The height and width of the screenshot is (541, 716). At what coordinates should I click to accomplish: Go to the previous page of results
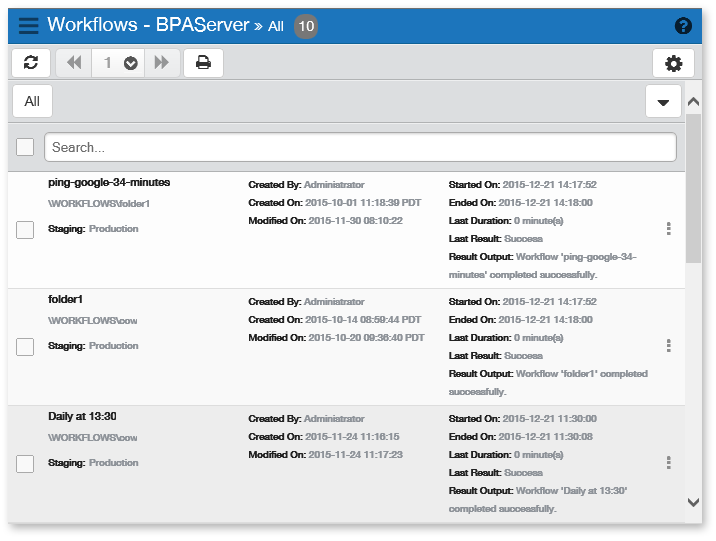pos(74,63)
